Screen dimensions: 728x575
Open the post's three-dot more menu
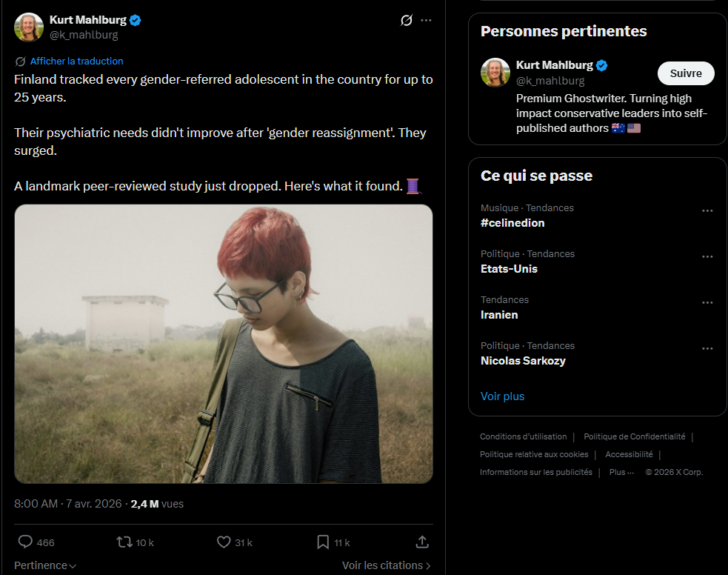[x=426, y=21]
